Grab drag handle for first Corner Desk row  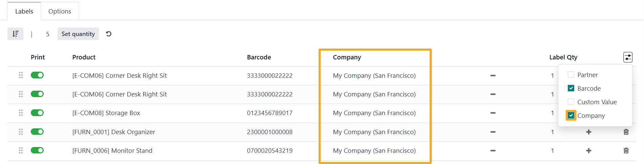[21, 75]
